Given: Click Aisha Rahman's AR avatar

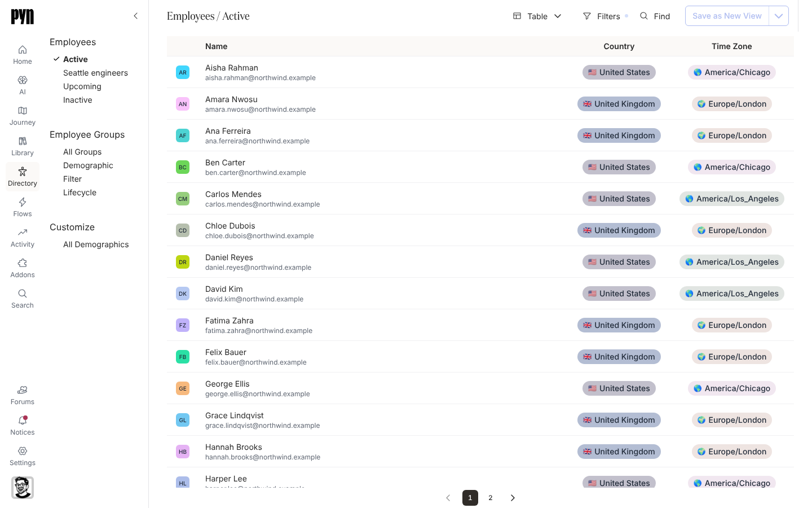Looking at the screenshot, I should click(x=183, y=72).
